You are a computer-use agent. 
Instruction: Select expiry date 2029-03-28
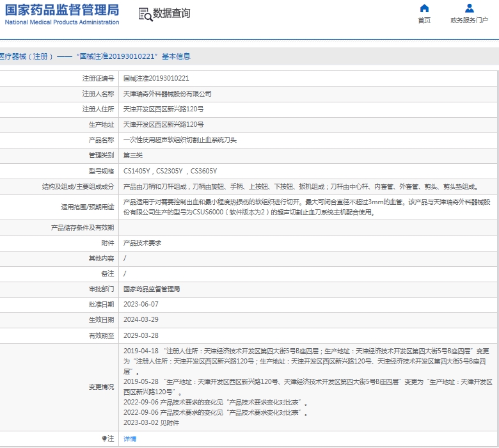141,335
